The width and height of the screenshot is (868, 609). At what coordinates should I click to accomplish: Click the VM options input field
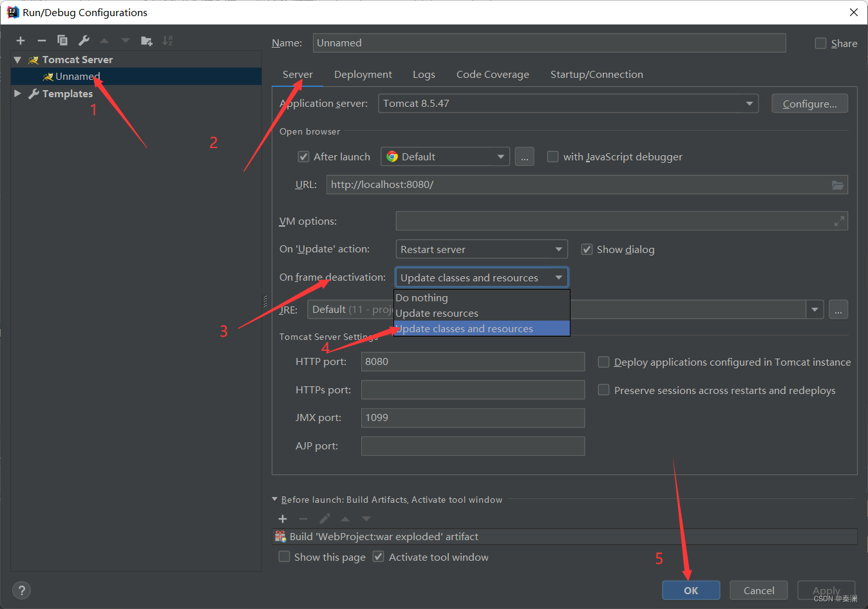pyautogui.click(x=621, y=221)
